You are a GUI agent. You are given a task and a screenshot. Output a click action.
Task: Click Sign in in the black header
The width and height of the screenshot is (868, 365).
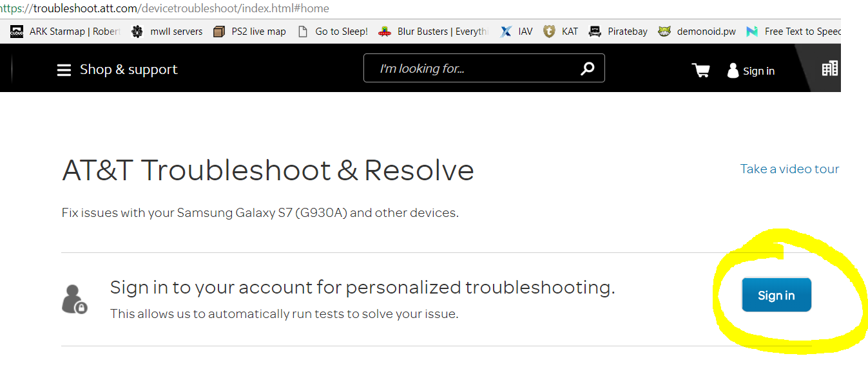[751, 71]
